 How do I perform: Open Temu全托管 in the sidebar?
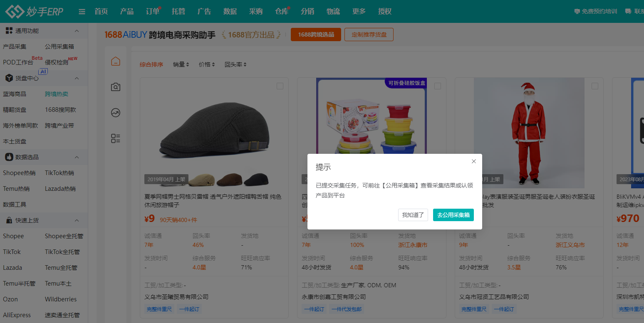click(x=61, y=268)
